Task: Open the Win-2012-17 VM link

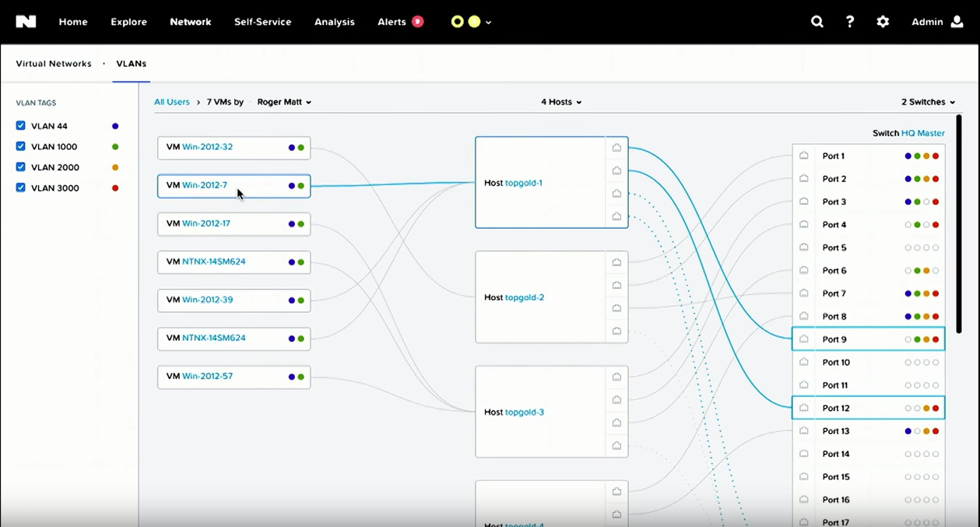Action: (206, 223)
